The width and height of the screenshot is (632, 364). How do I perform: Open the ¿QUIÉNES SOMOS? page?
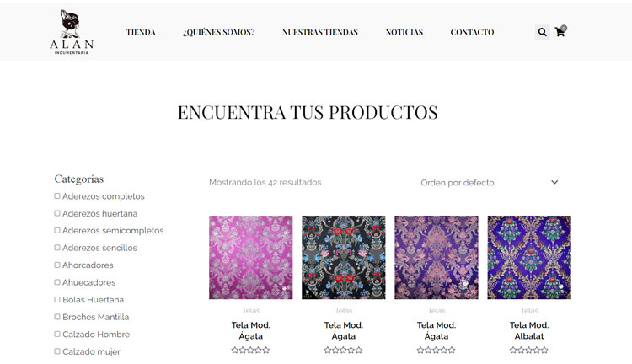point(218,32)
